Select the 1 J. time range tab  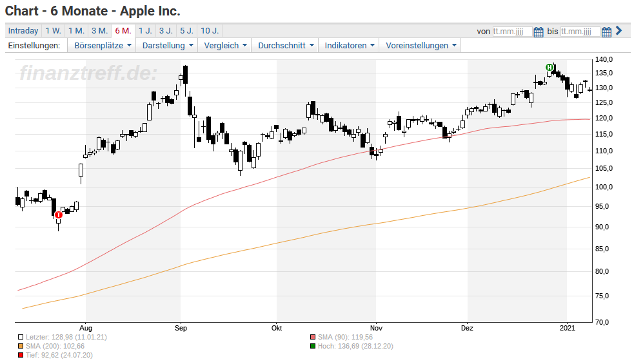145,31
